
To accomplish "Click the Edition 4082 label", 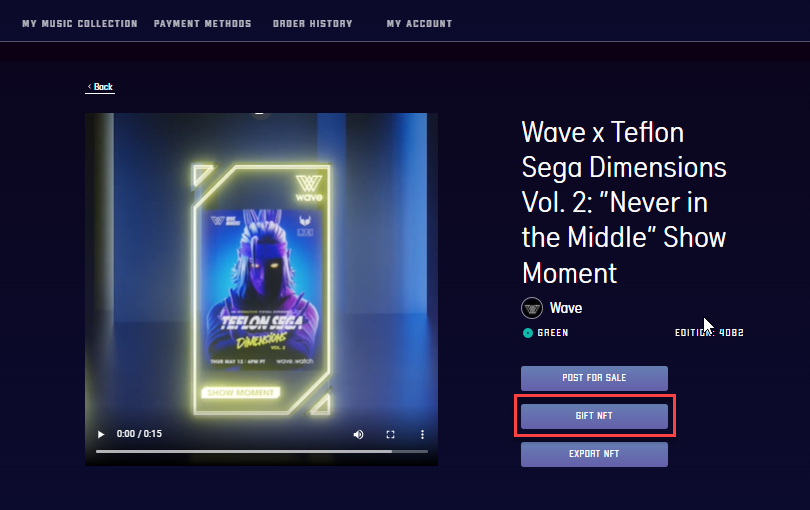I will pyautogui.click(x=709, y=333).
